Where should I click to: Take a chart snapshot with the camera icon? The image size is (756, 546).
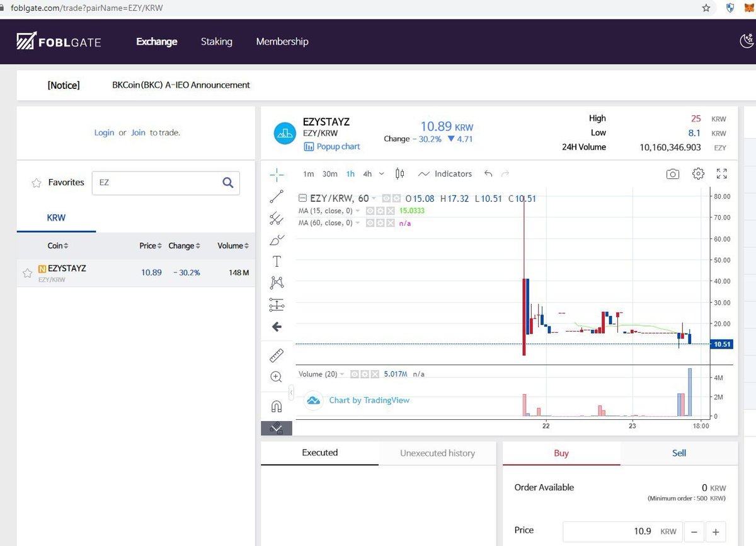[x=673, y=173]
